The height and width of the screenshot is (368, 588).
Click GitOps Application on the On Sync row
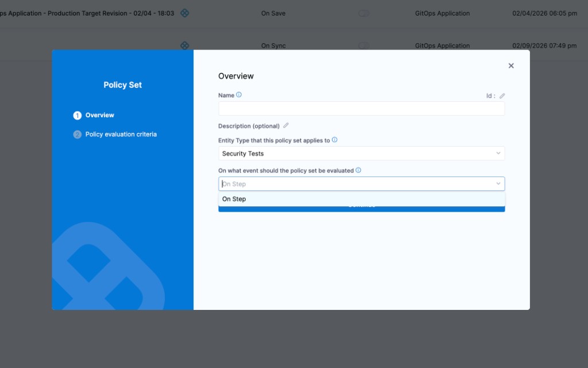point(442,45)
